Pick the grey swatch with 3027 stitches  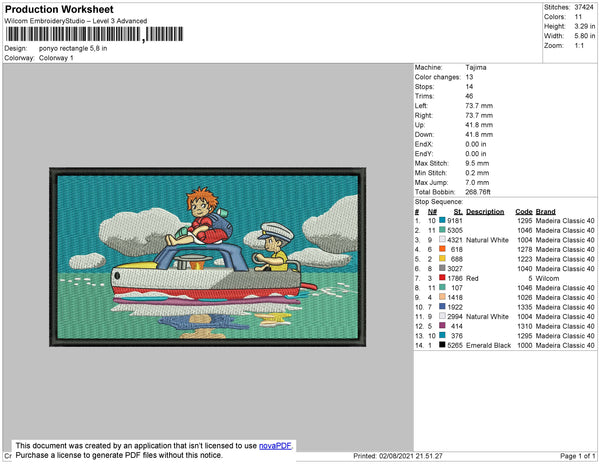(x=442, y=268)
